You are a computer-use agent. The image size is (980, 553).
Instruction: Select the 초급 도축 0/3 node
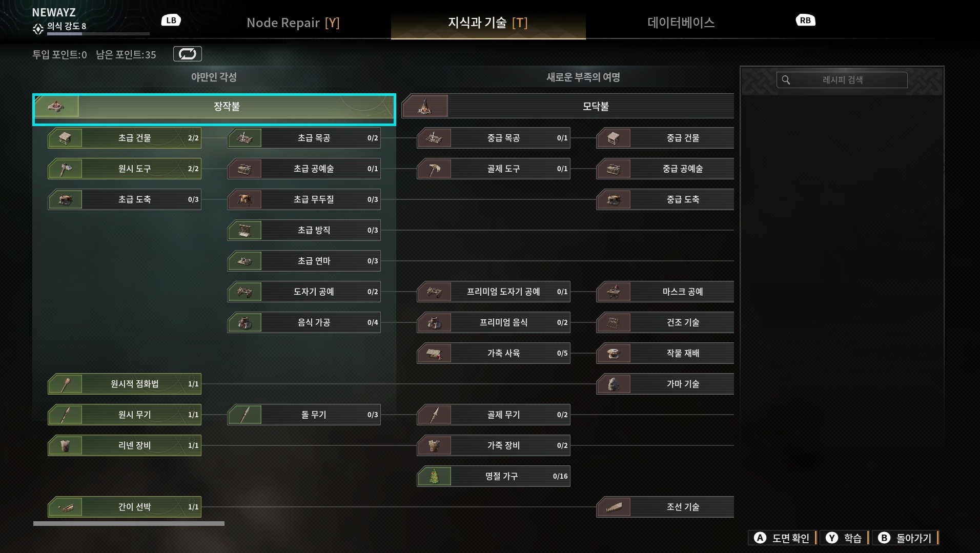125,199
